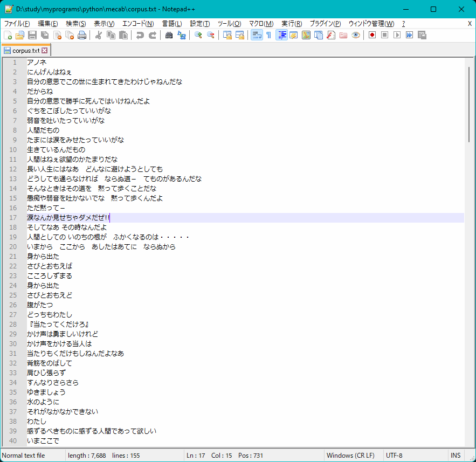Click the Copy icon
This screenshot has height=462, width=476.
(111, 35)
